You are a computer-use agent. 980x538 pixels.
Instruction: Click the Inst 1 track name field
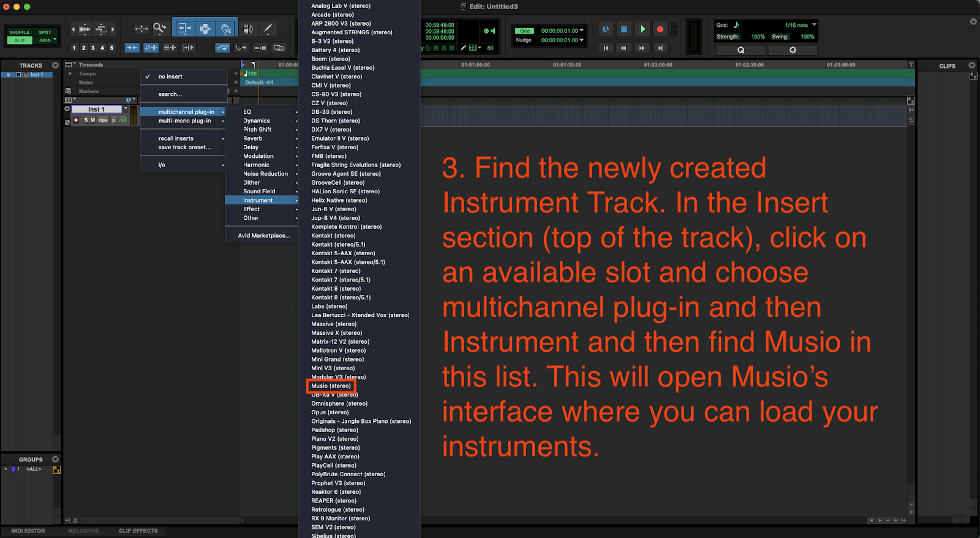coord(96,110)
